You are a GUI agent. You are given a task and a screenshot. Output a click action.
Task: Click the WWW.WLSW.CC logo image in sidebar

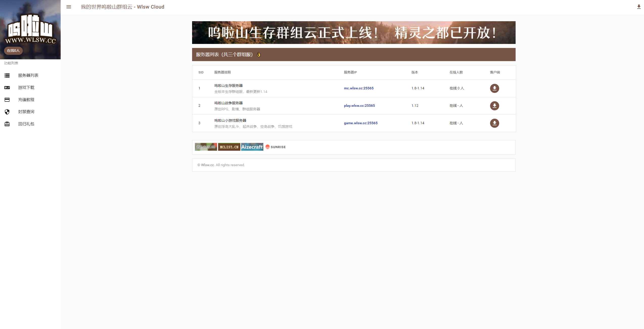pos(30,29)
